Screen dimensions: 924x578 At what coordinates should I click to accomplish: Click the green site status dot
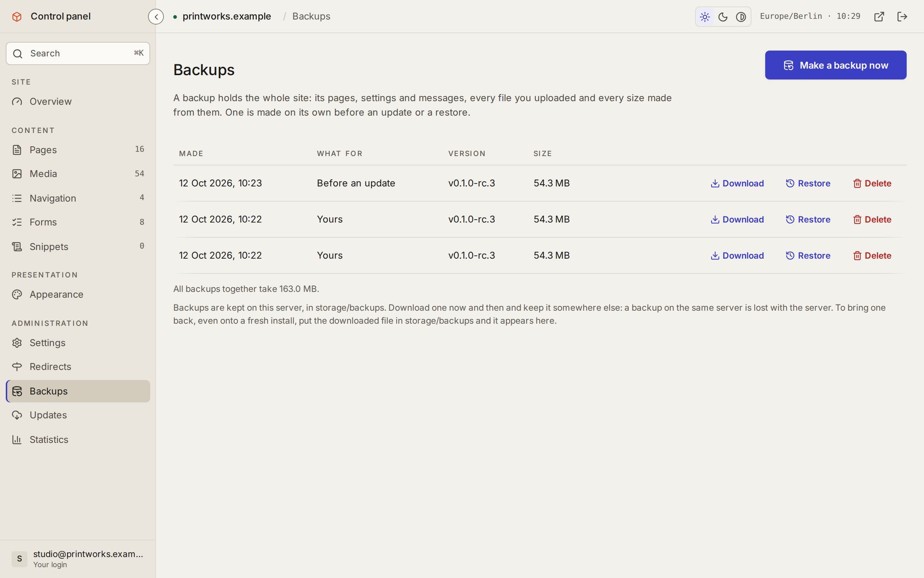pyautogui.click(x=175, y=17)
